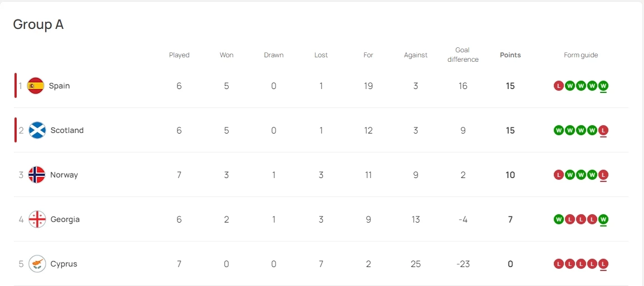Select the Norway team name

click(x=64, y=175)
